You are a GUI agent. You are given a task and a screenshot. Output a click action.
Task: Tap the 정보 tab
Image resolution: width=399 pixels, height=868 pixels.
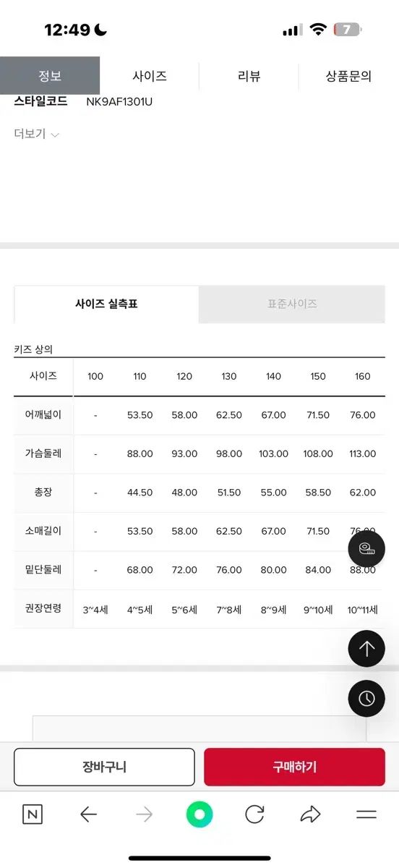pos(50,76)
